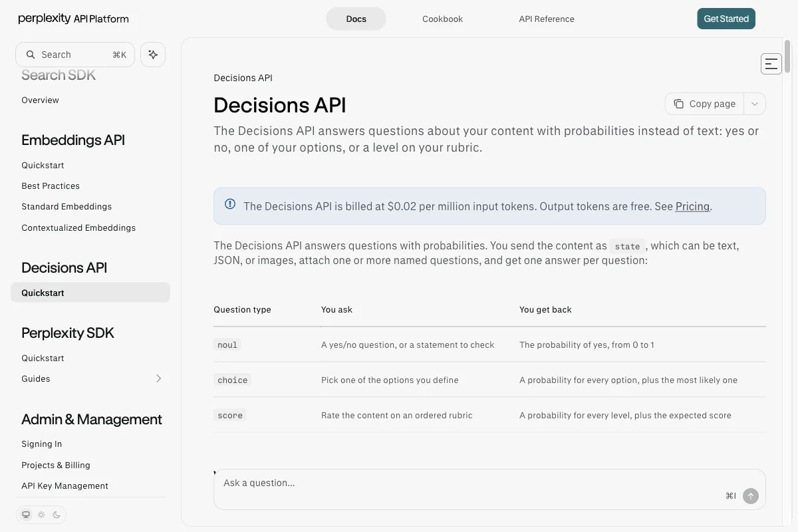Follow the Pricing link
Screen dimensions: 798x532
(x=692, y=206)
